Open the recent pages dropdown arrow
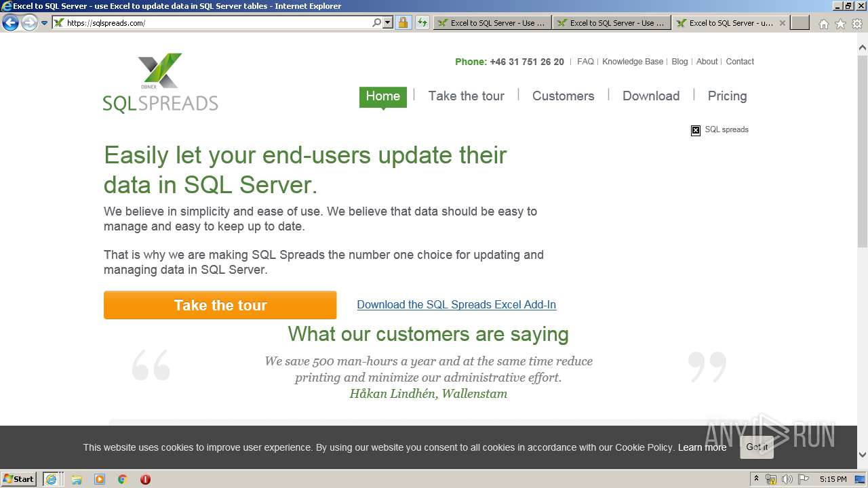868x488 pixels. coord(45,23)
